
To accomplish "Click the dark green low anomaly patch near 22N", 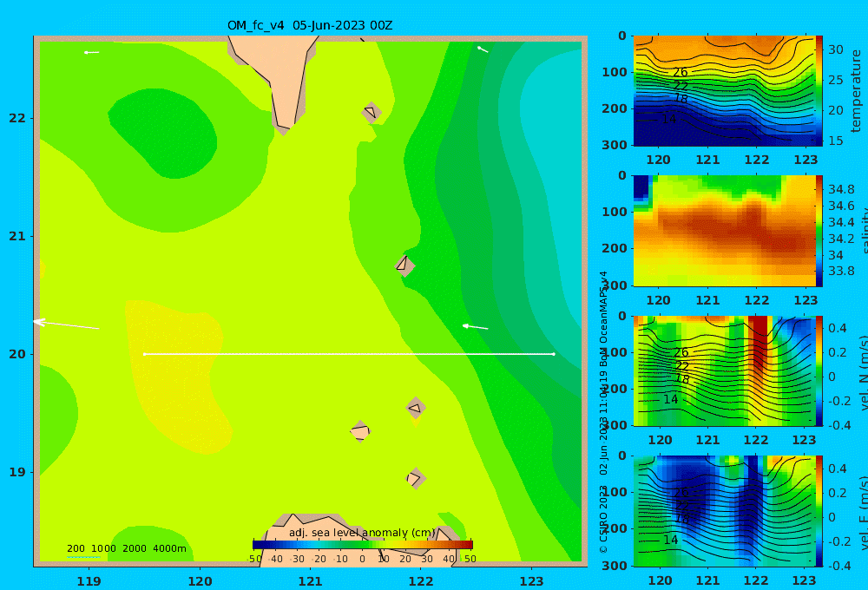I will 162,133.
